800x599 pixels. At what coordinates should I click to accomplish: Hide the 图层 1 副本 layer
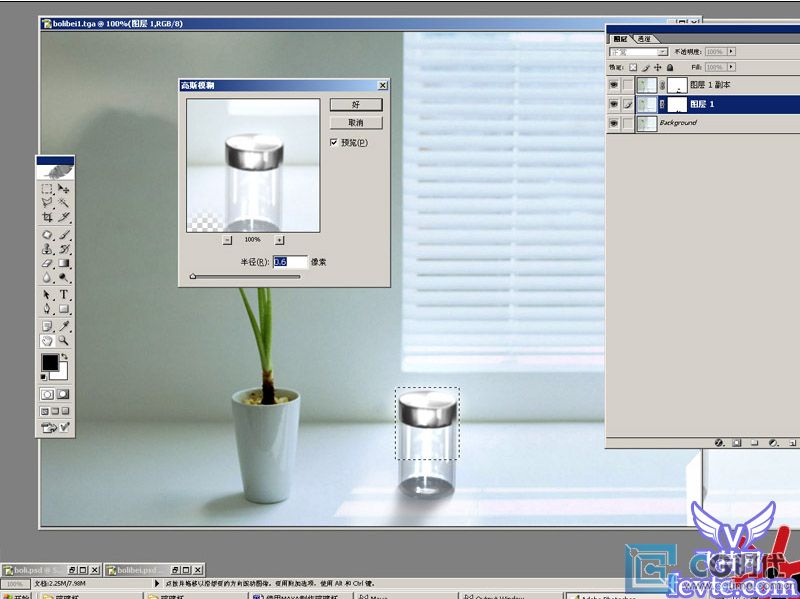(x=614, y=85)
